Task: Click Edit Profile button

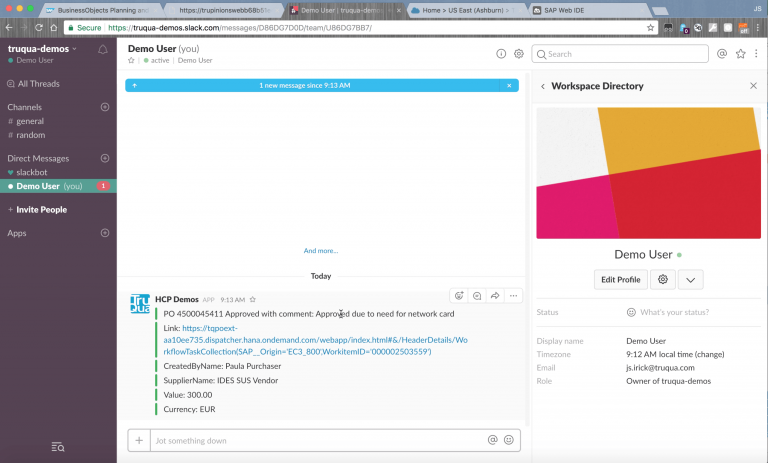Action: [x=621, y=279]
